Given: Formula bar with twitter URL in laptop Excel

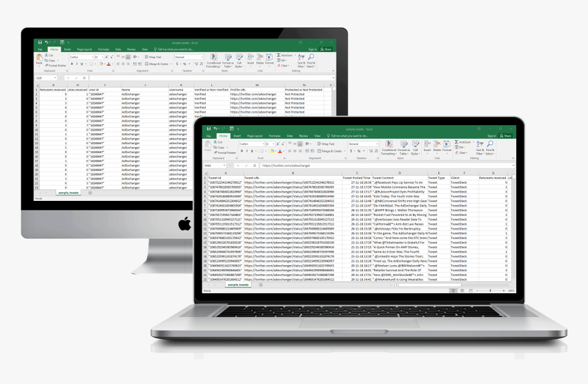Looking at the screenshot, I should [x=386, y=165].
